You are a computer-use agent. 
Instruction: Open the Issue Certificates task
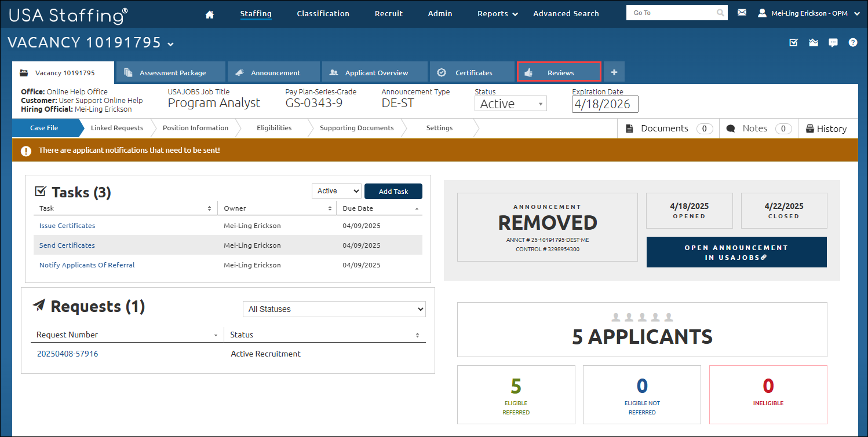coord(67,226)
